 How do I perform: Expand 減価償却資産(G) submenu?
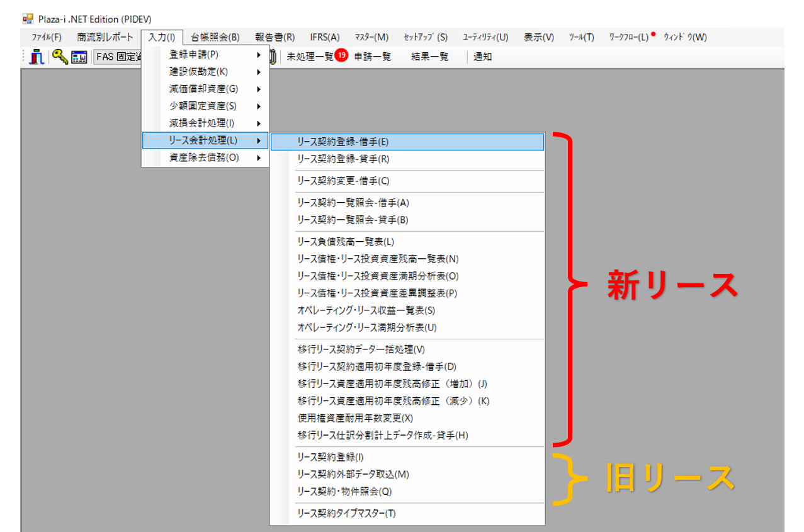click(205, 89)
